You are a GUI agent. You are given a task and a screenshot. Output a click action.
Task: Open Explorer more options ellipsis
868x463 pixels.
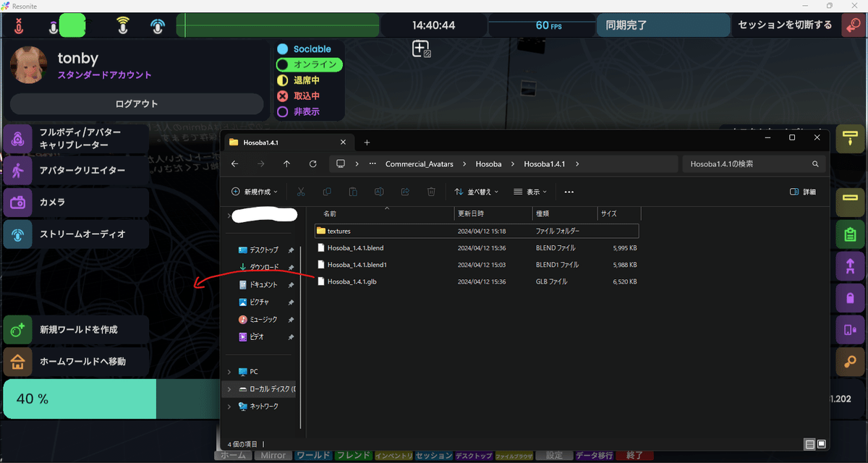point(569,192)
